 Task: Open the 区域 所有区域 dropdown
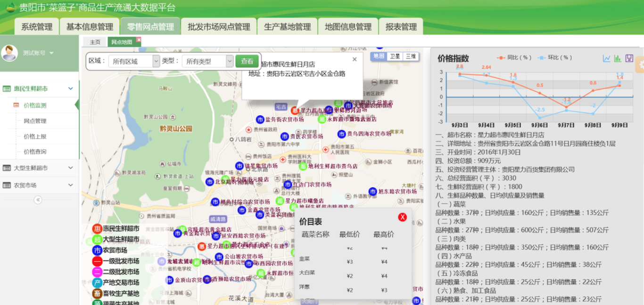[134, 61]
